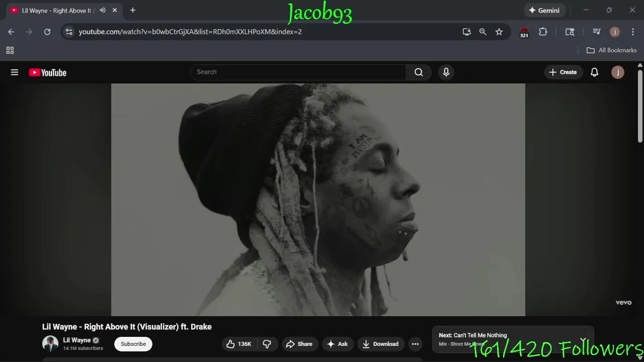Open Lil Wayne channel name link
644x362 pixels.
[77, 340]
